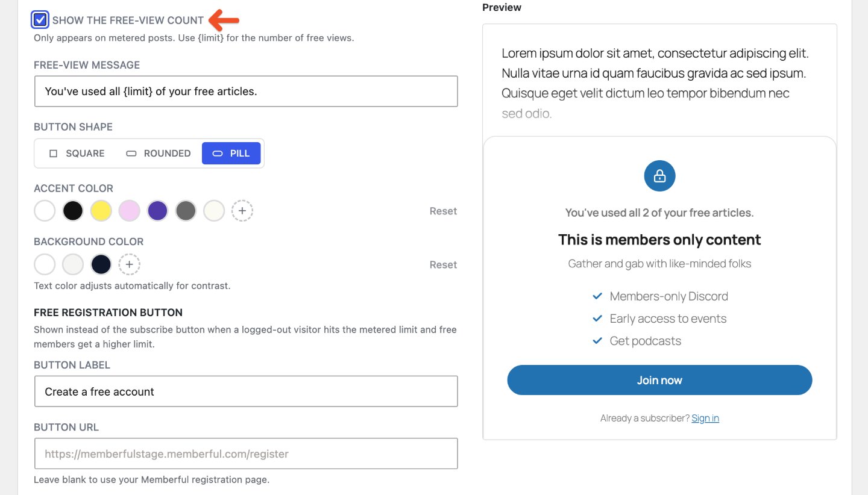Image resolution: width=868 pixels, height=495 pixels.
Task: Pick the purple accent color swatch
Action: [157, 211]
